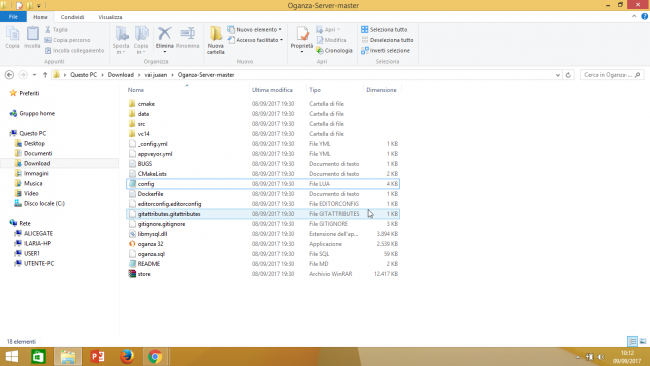Open the Sposta in dropdown
650x366 pixels.
[121, 40]
